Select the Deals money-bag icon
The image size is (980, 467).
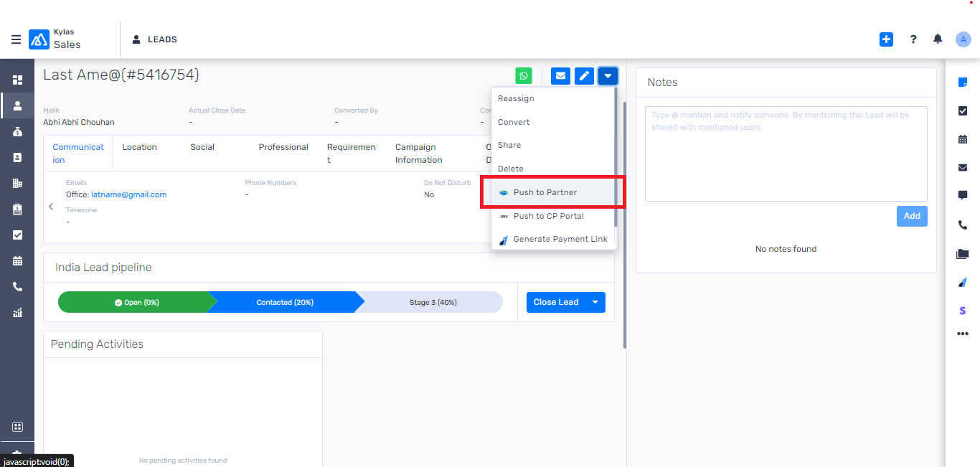[17, 131]
